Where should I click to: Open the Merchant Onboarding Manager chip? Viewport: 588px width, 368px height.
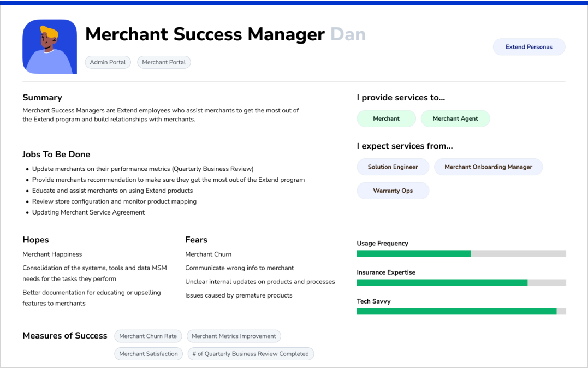click(488, 167)
